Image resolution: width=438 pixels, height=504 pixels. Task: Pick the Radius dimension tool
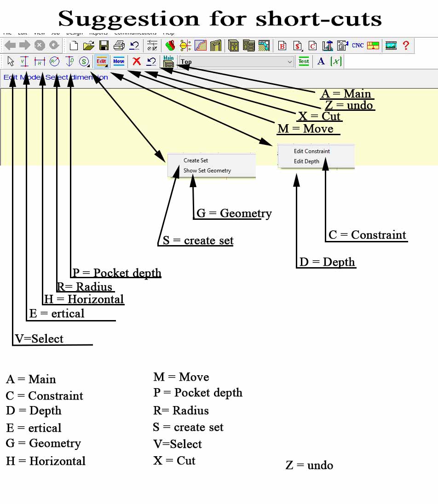click(x=55, y=61)
